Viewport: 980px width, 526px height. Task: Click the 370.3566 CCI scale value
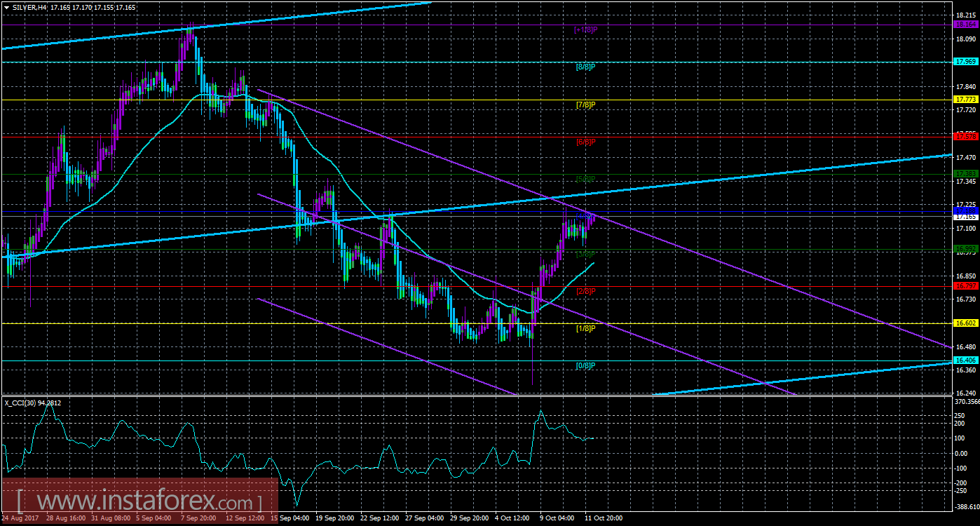point(967,403)
